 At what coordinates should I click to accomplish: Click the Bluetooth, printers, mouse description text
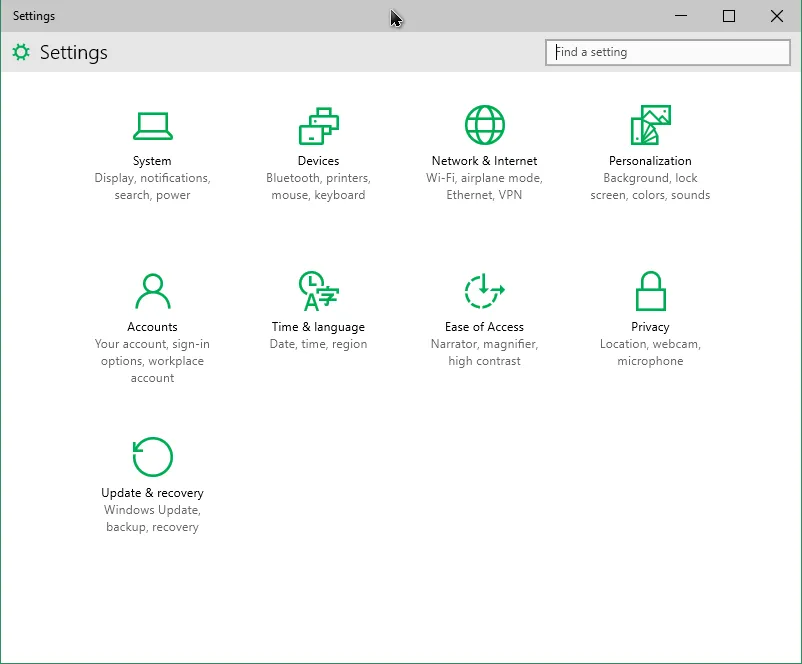[318, 186]
